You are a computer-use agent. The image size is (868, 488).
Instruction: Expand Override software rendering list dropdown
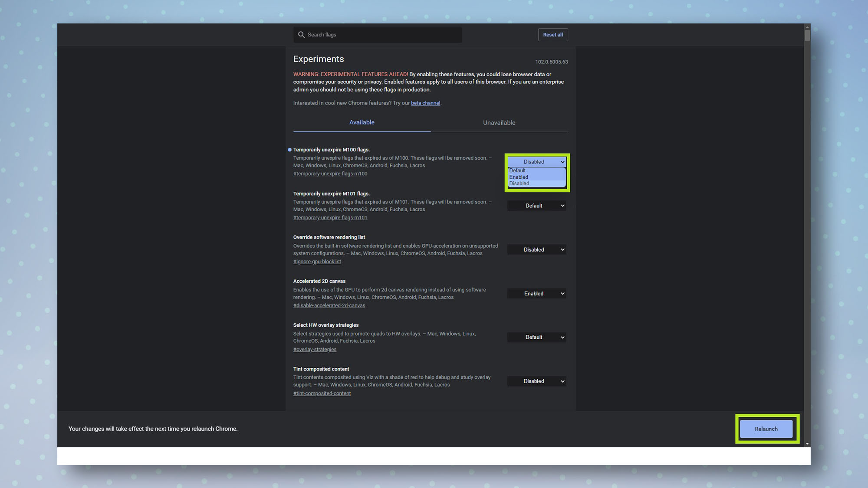(x=536, y=250)
